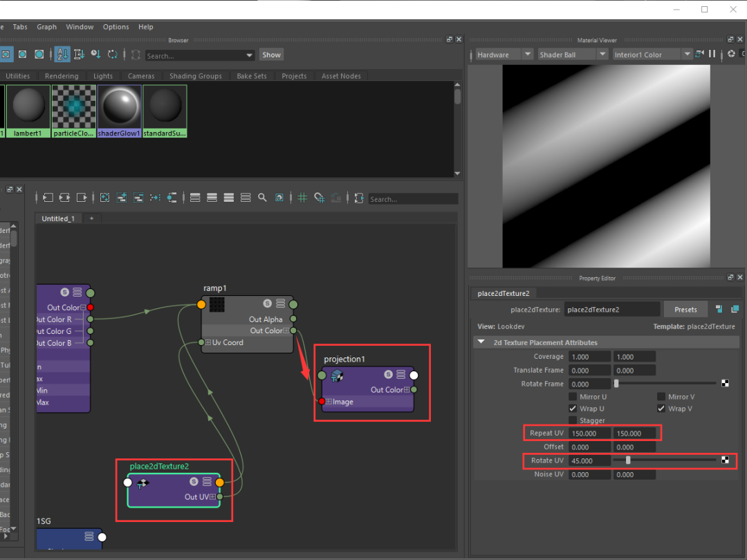Click the sort by type icon in Browser
The height and width of the screenshot is (560, 747).
[79, 55]
